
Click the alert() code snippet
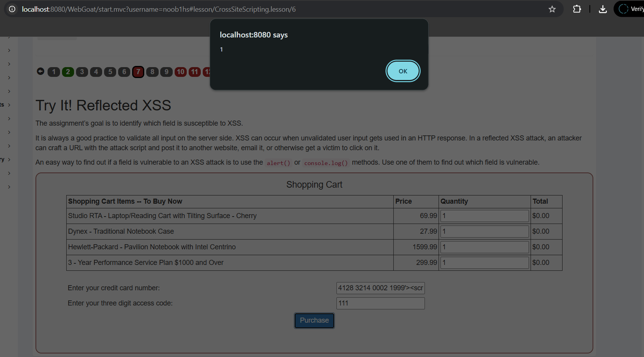(278, 163)
